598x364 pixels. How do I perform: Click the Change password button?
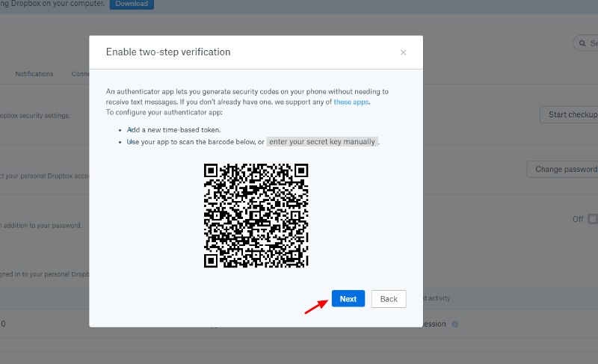(x=564, y=169)
